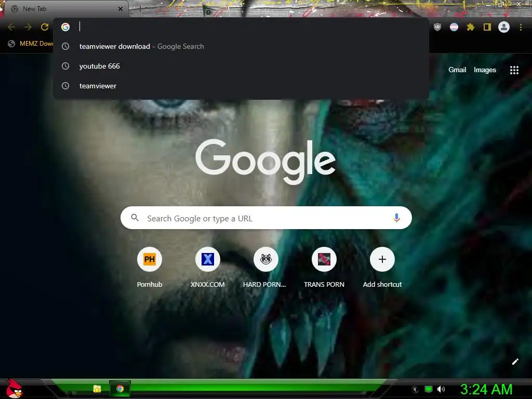Open the Extensions puzzle menu
532x399 pixels.
pos(470,27)
